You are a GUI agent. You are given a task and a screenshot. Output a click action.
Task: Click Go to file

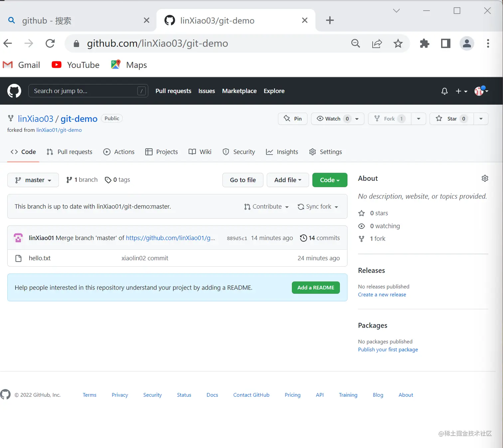pyautogui.click(x=243, y=180)
